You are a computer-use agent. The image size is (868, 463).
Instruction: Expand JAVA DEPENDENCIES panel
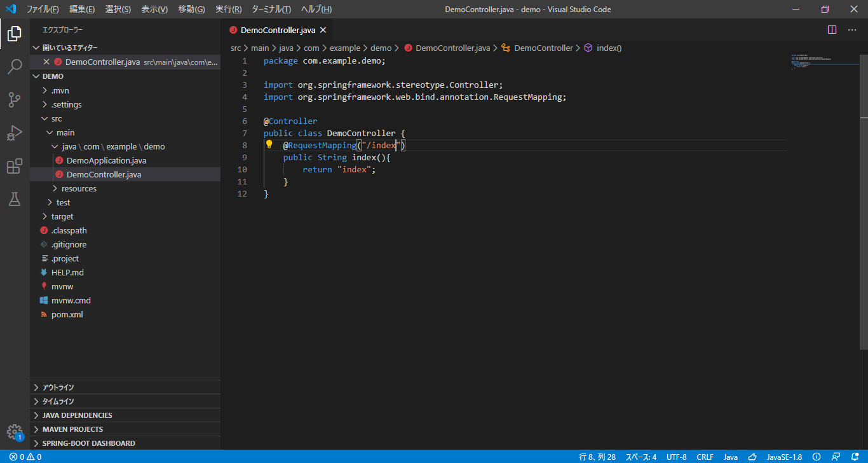coord(125,415)
